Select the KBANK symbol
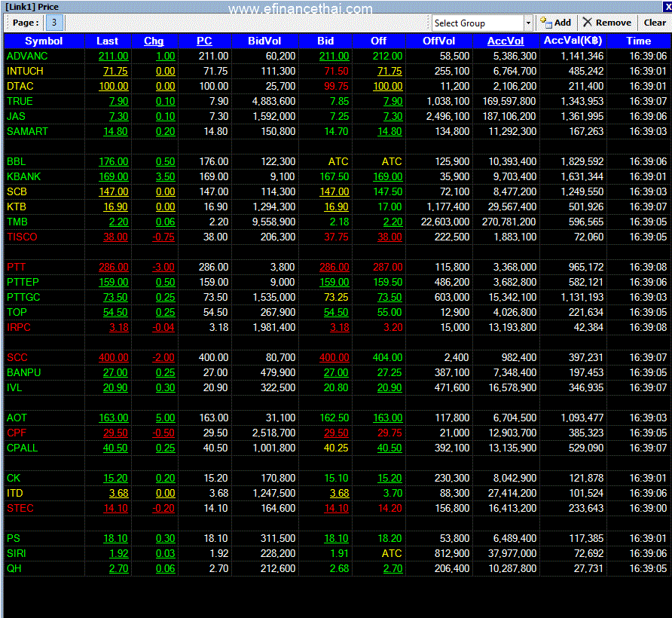Viewport: 672px width, 618px height. (23, 176)
